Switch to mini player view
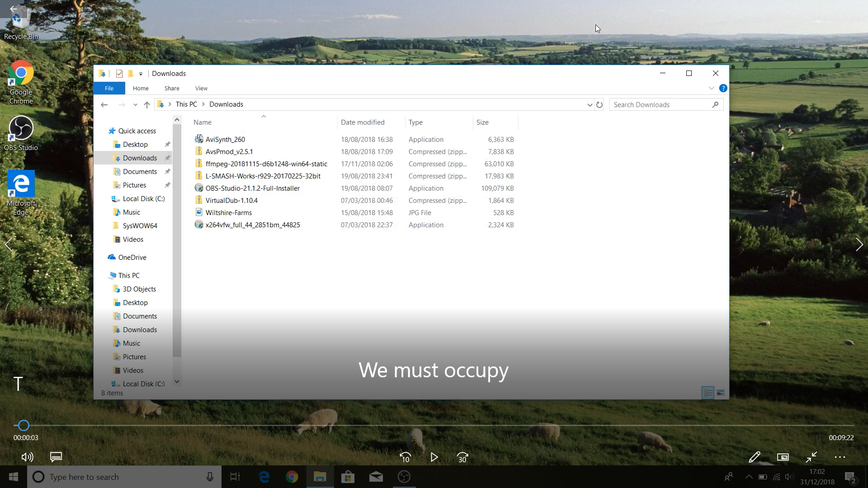The height and width of the screenshot is (488, 868). [x=783, y=457]
